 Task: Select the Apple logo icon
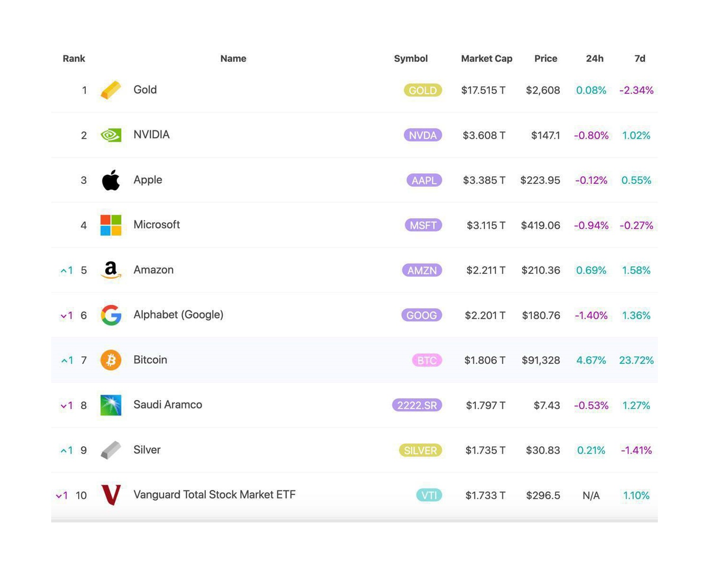[x=111, y=180]
